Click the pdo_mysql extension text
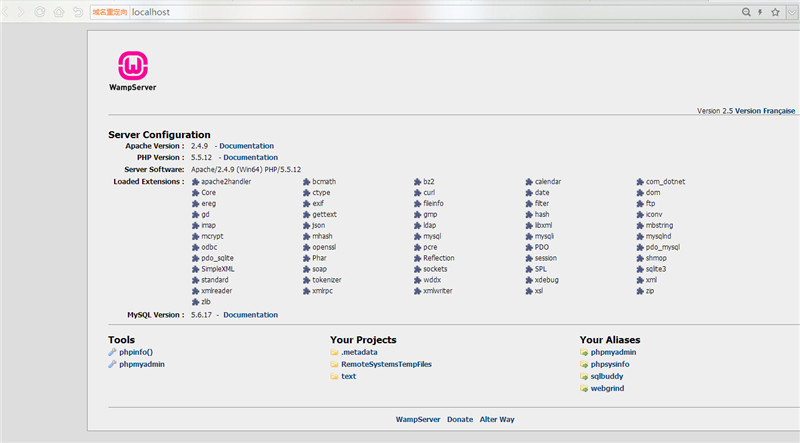 pyautogui.click(x=663, y=247)
